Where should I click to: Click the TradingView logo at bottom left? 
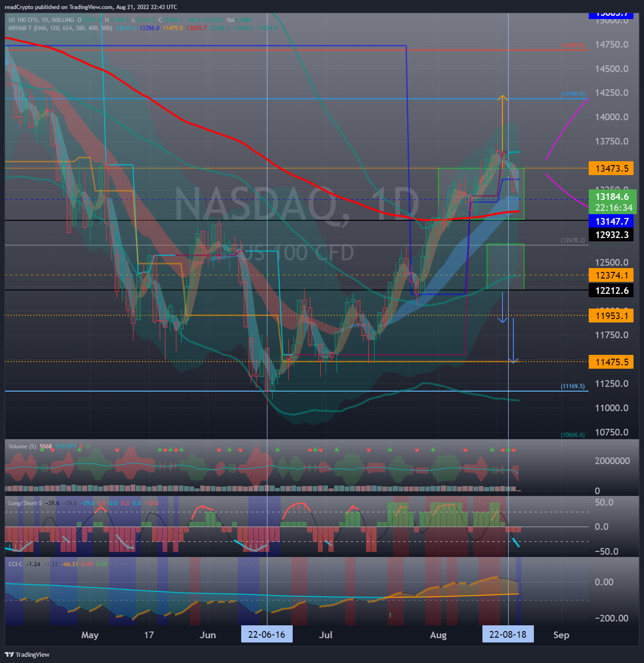point(27,654)
